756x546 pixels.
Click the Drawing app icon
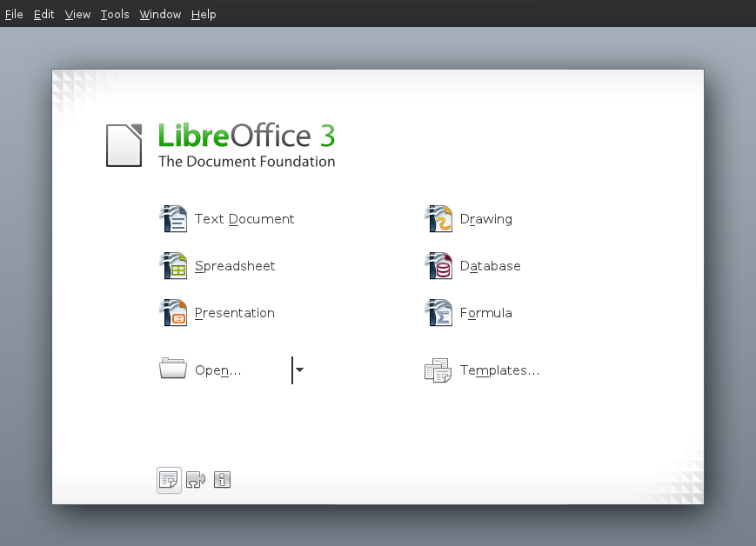tap(438, 219)
